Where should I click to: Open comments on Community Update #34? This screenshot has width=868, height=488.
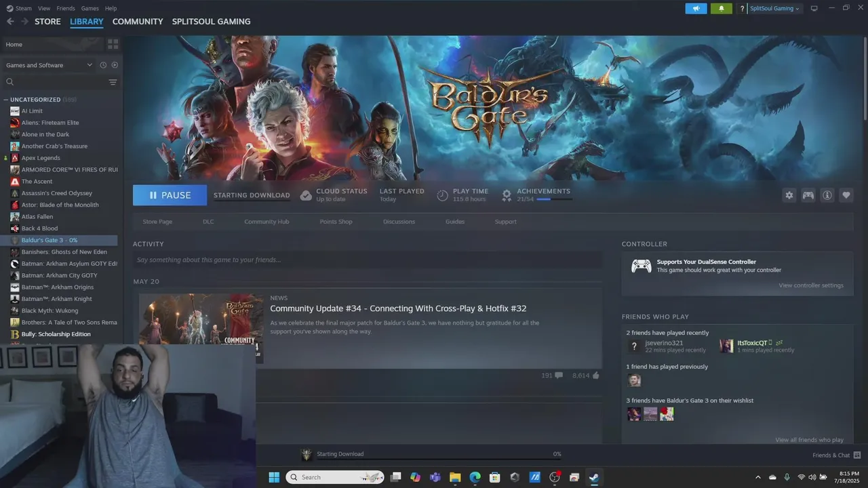click(559, 375)
